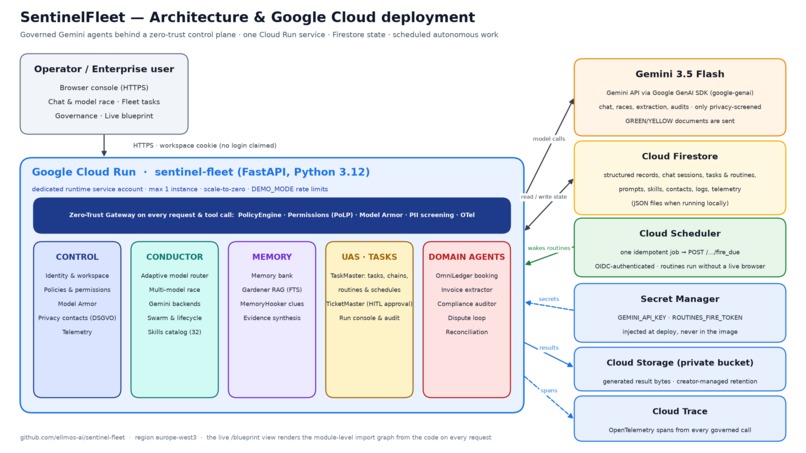Screen dimensions: 806x453
Task: Click the dedicated runtime service account line
Action: click(179, 189)
